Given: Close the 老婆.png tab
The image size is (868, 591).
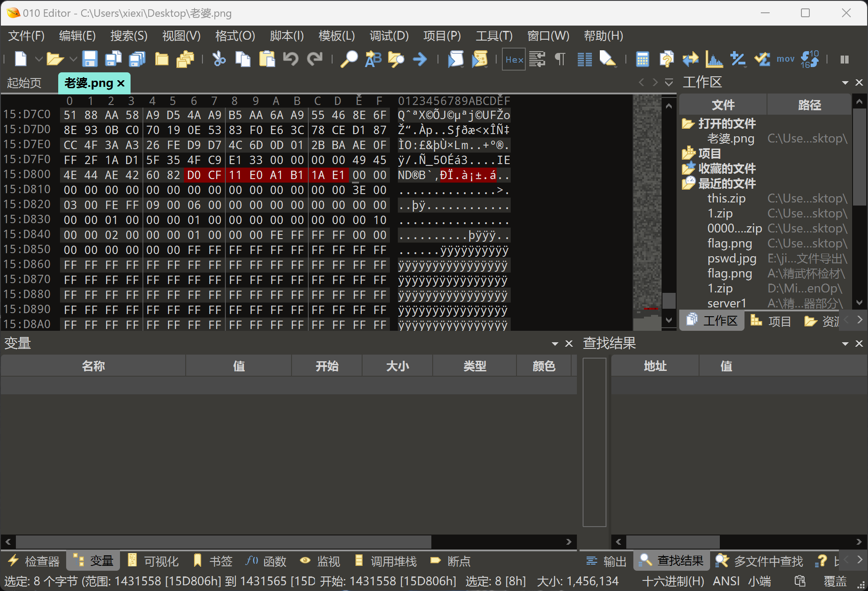Looking at the screenshot, I should point(121,83).
